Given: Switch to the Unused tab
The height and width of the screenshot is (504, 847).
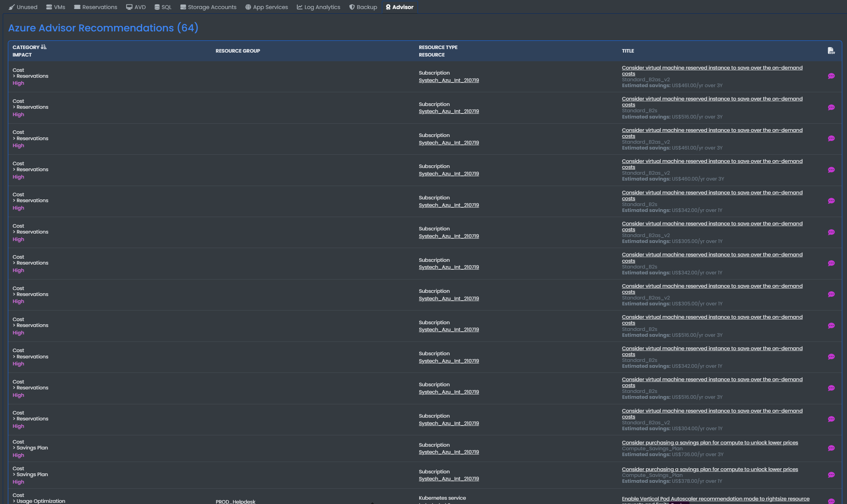Looking at the screenshot, I should coord(23,7).
